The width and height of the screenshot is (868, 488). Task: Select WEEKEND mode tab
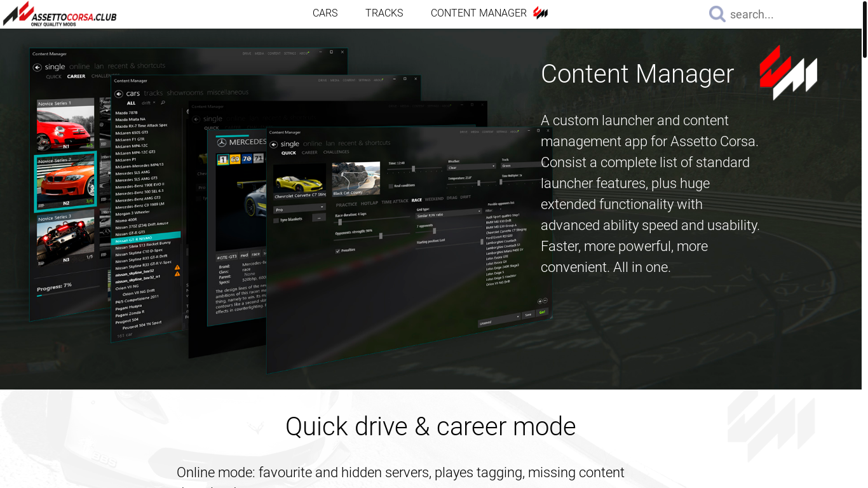pyautogui.click(x=434, y=200)
